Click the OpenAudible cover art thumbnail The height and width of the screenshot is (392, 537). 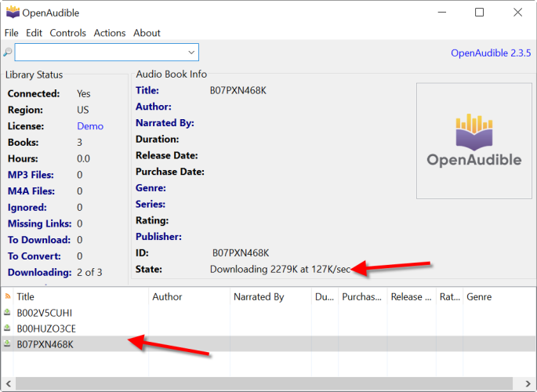pos(474,140)
